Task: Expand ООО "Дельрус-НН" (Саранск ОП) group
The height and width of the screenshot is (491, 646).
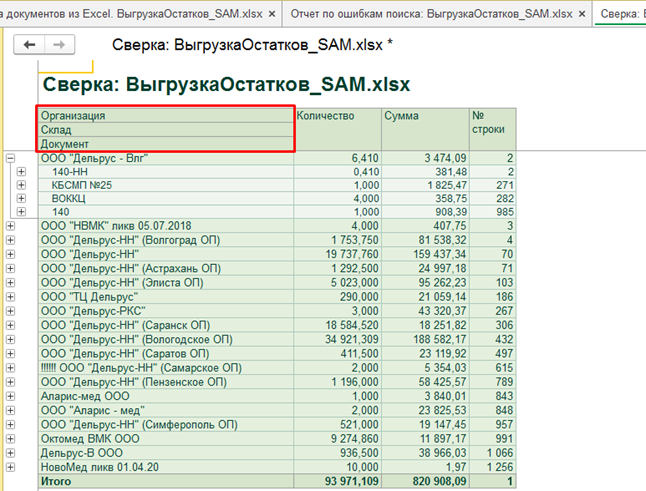Action: [x=10, y=325]
